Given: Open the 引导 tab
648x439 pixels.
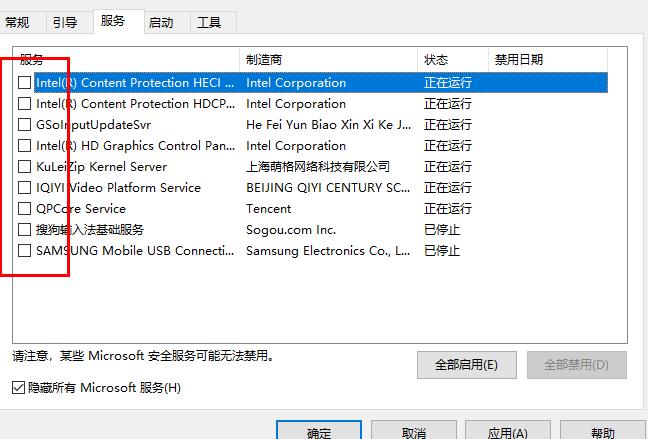Looking at the screenshot, I should point(65,22).
